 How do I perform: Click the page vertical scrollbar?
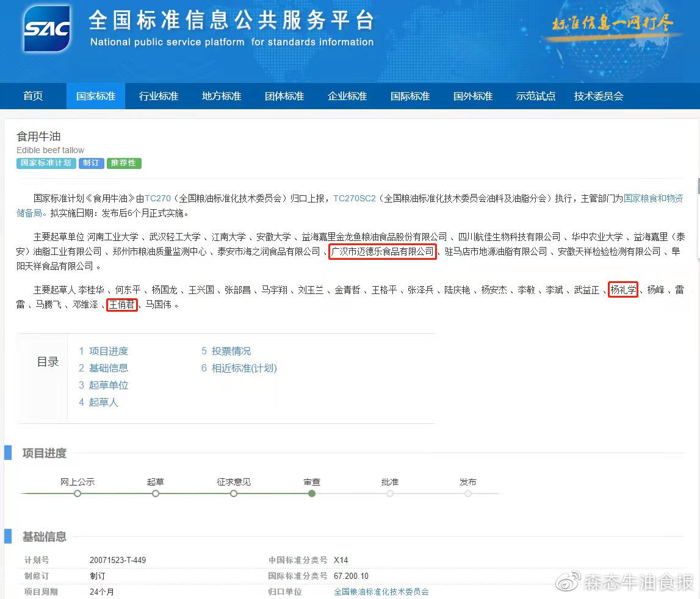698,185
